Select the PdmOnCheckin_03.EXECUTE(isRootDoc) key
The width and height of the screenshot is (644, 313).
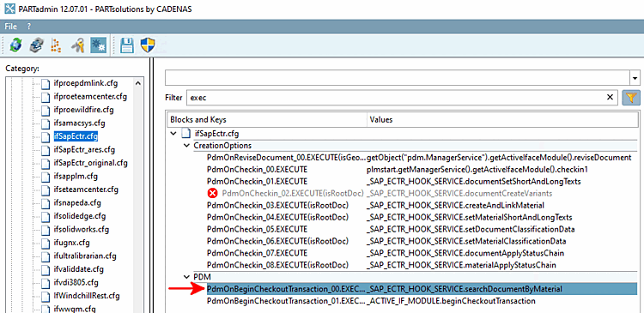277,205
